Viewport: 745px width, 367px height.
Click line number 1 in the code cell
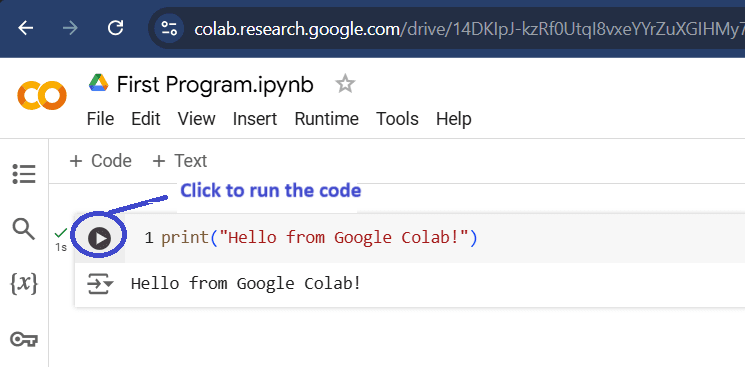pos(149,238)
